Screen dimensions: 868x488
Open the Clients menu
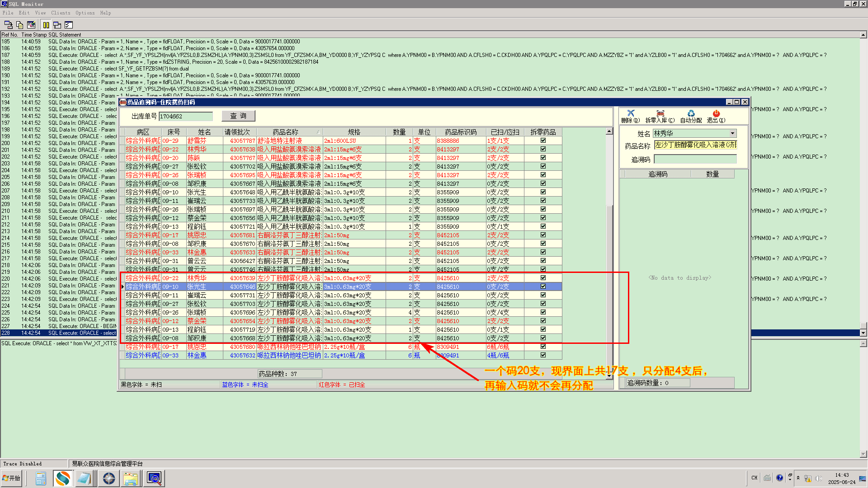click(61, 13)
